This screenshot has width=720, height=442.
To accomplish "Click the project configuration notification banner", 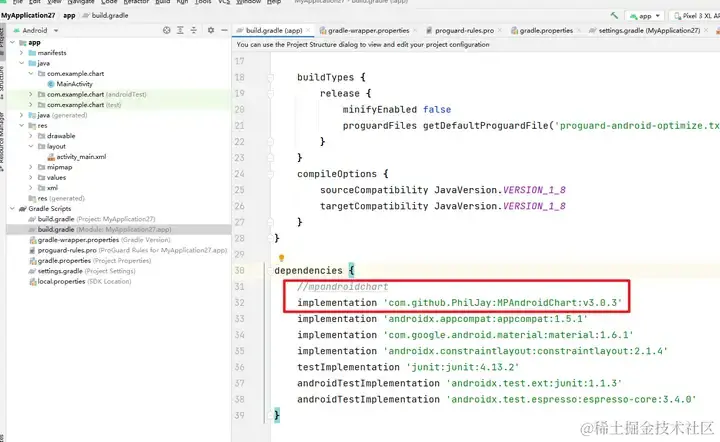I will pos(476,45).
